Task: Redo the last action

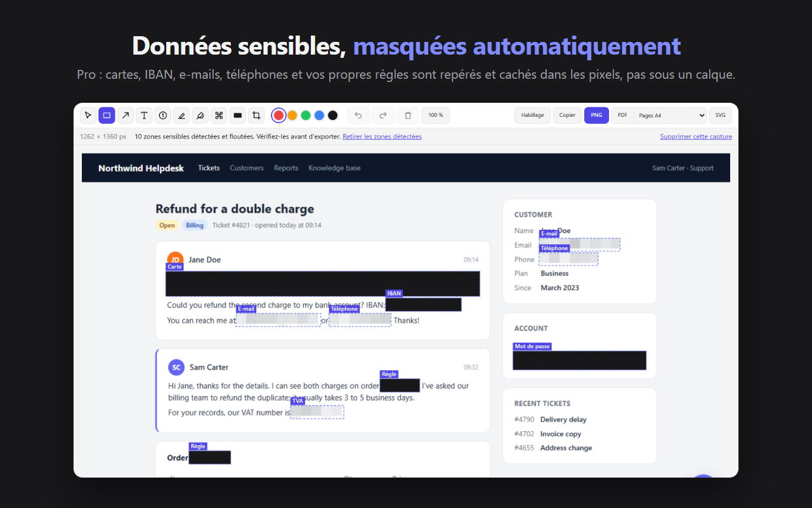Action: (383, 116)
